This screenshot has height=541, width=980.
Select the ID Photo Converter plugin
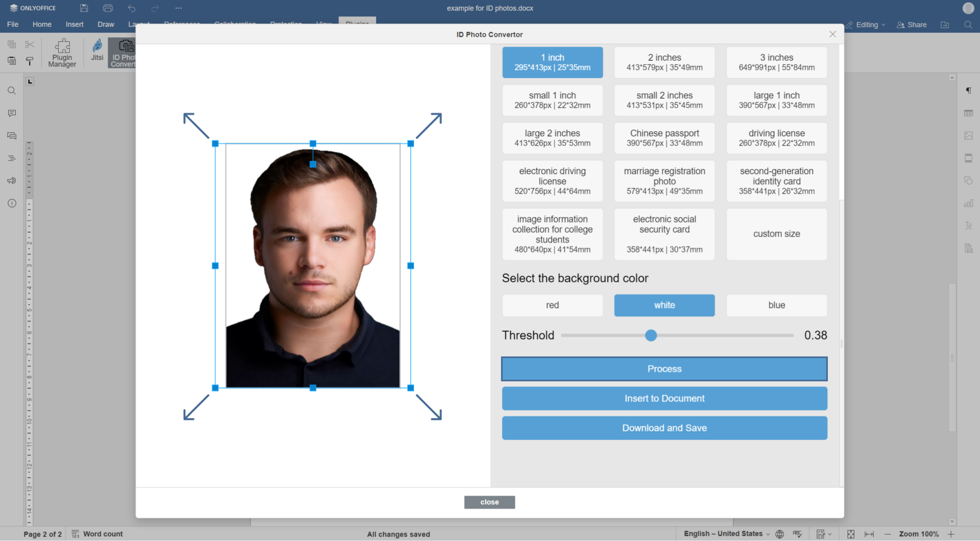(123, 52)
